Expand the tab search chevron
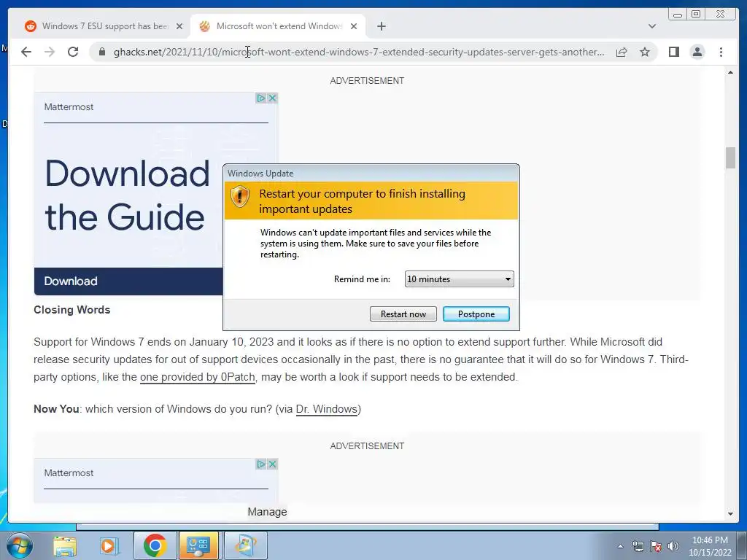This screenshot has height=560, width=747. pos(652,26)
